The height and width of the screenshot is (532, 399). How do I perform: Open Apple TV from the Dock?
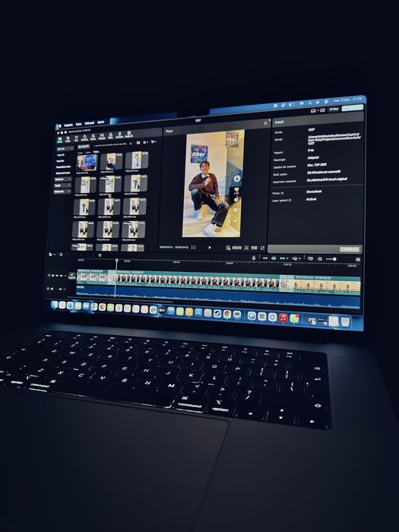coord(162,310)
